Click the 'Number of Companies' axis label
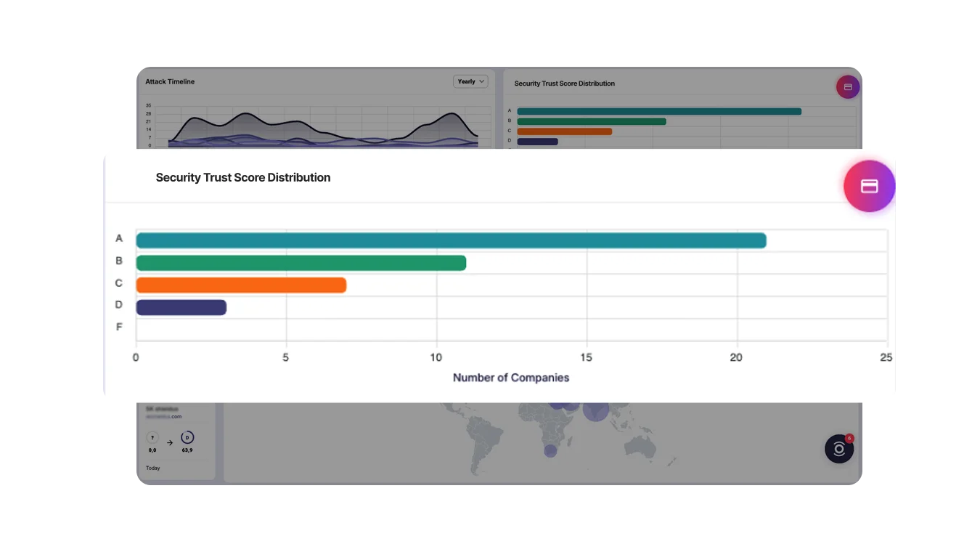Viewport: 980px width, 552px height. (x=511, y=378)
